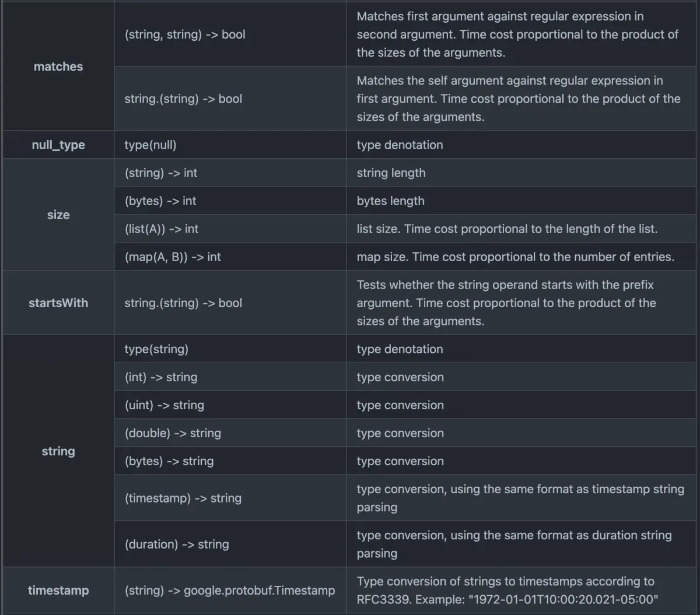Click the "matches" function name cell
The height and width of the screenshot is (615, 700).
point(58,66)
